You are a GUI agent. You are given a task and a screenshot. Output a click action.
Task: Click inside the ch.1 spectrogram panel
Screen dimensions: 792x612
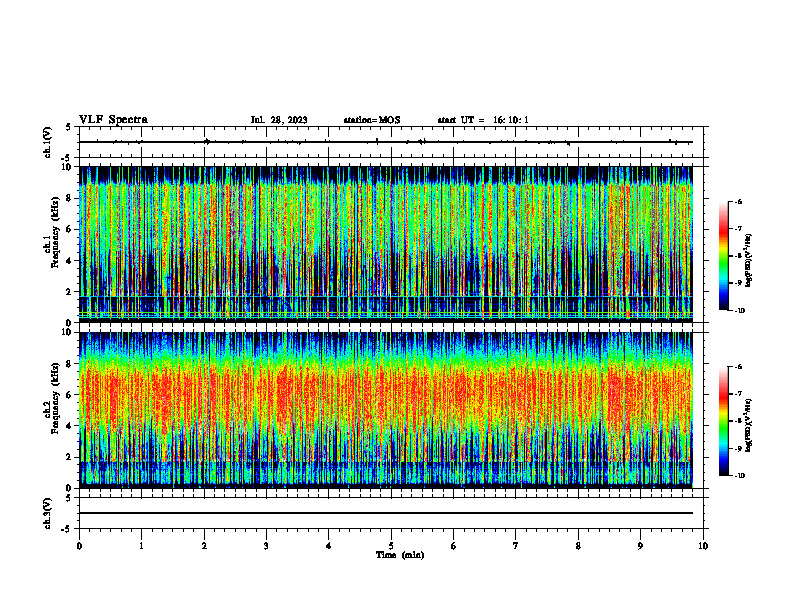click(x=386, y=244)
